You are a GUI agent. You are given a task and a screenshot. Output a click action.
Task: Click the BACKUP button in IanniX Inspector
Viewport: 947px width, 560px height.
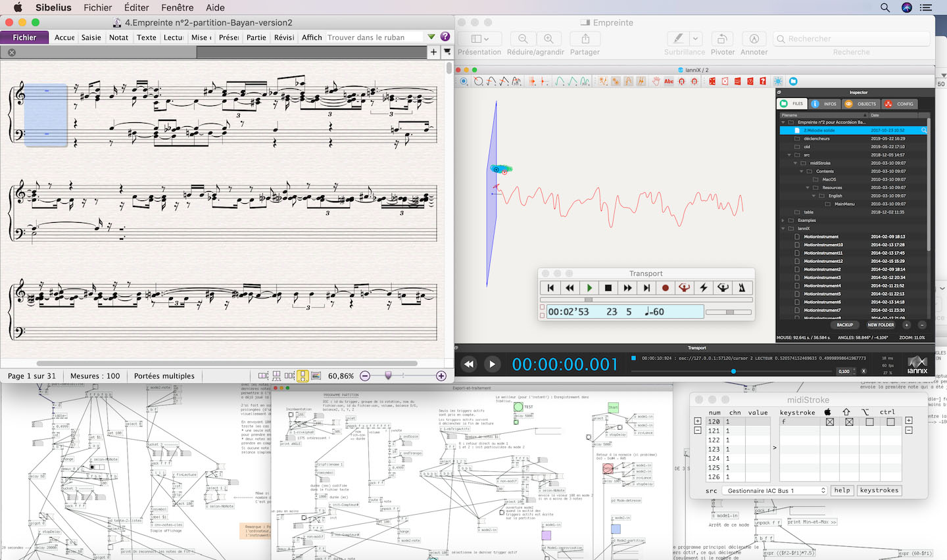click(845, 325)
